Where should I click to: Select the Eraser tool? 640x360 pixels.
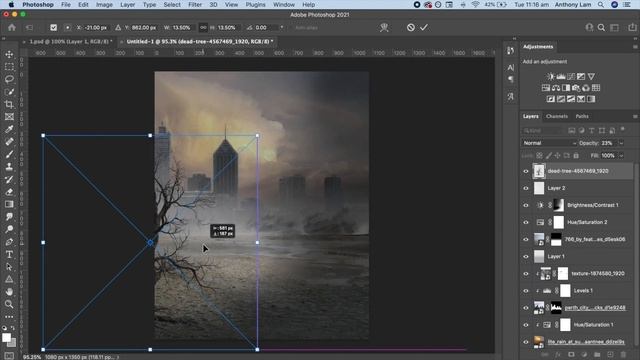click(x=9, y=192)
